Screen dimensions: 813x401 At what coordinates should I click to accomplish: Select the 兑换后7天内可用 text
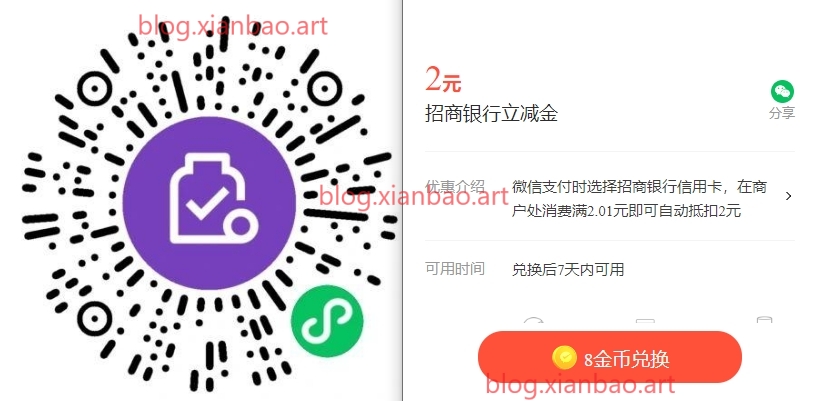pos(568,270)
